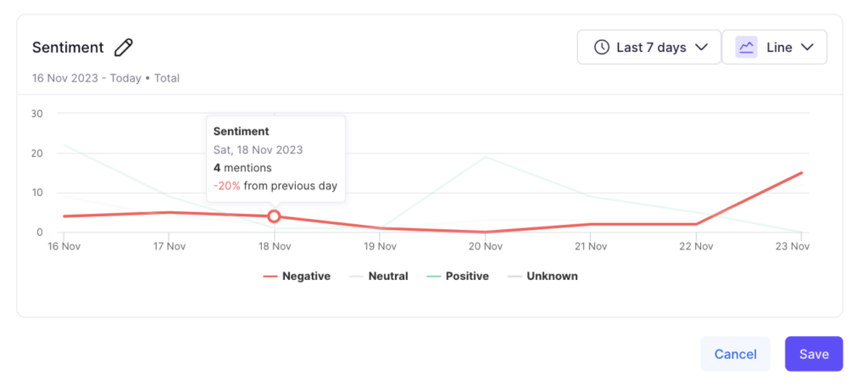The width and height of the screenshot is (868, 392).
Task: Click the highlighted 18 Nov data point marker
Action: [x=274, y=216]
